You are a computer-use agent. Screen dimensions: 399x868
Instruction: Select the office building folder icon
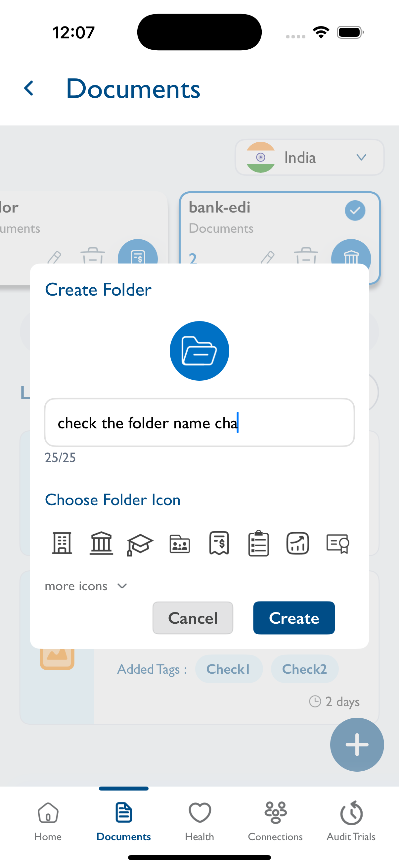62,543
